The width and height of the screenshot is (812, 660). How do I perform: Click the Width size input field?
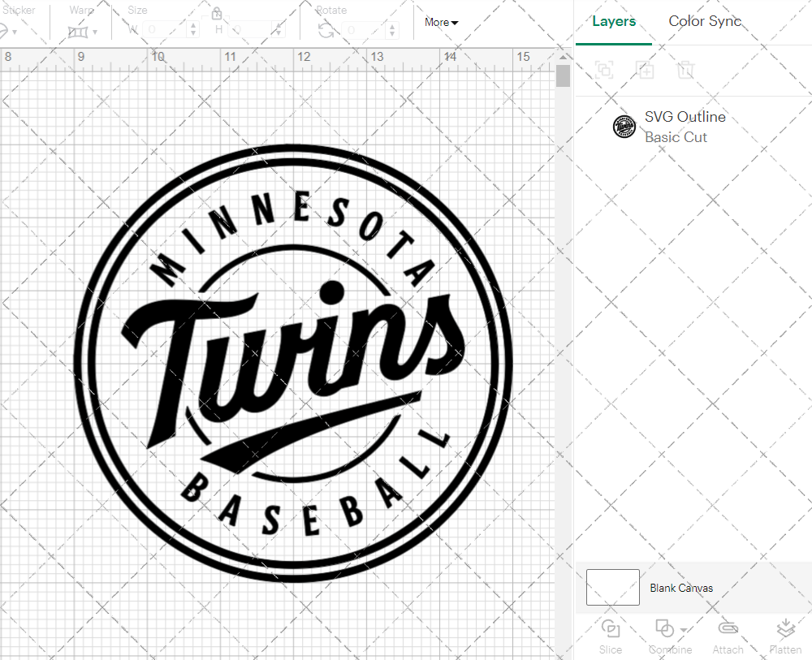(x=168, y=30)
